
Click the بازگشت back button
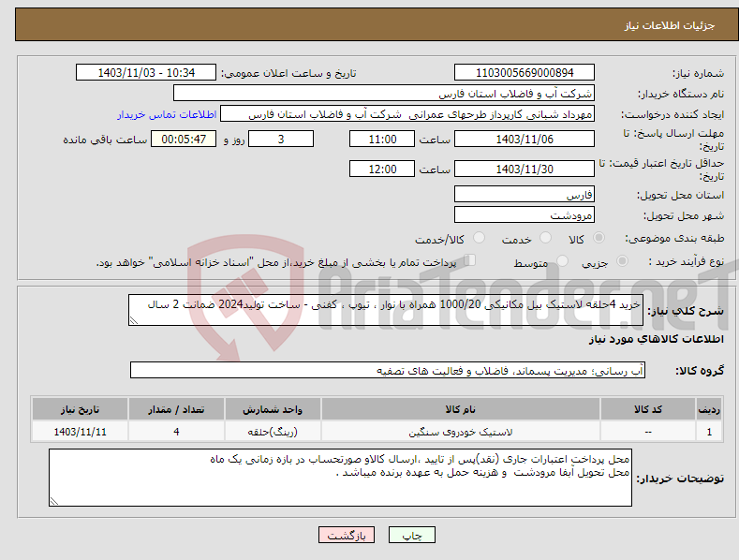pos(347,536)
